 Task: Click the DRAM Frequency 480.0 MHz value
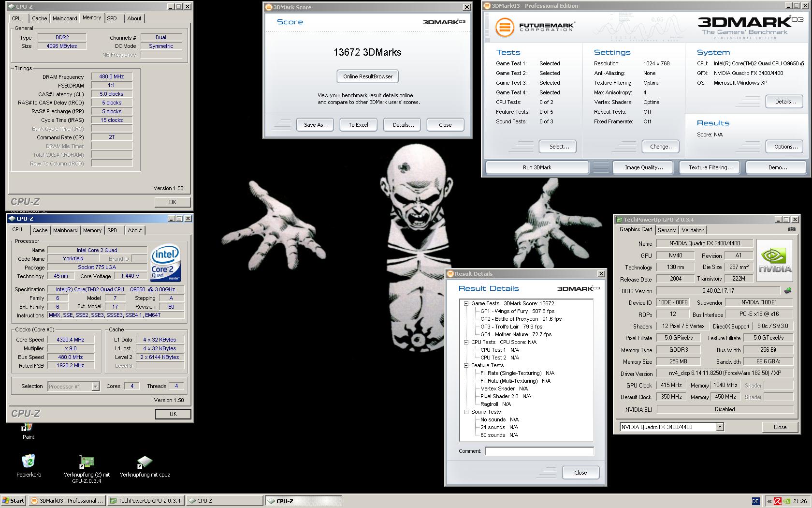pos(112,76)
